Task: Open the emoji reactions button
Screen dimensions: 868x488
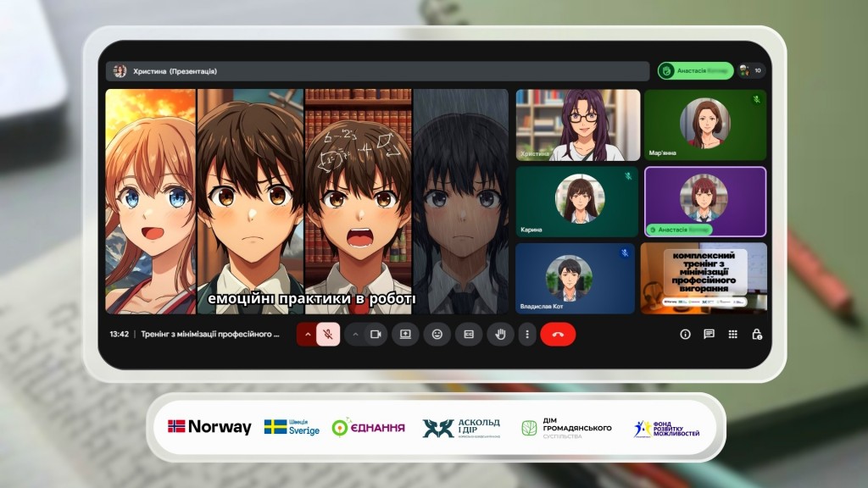Action: tap(437, 334)
